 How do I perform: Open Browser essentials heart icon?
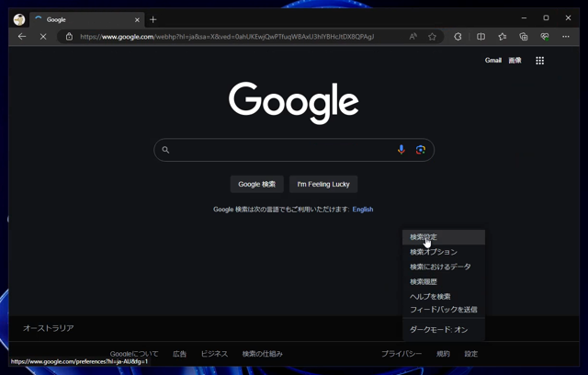(545, 37)
